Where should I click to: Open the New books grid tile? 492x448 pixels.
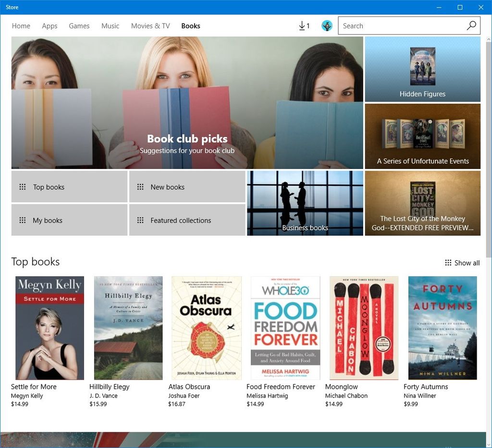pyautogui.click(x=187, y=187)
